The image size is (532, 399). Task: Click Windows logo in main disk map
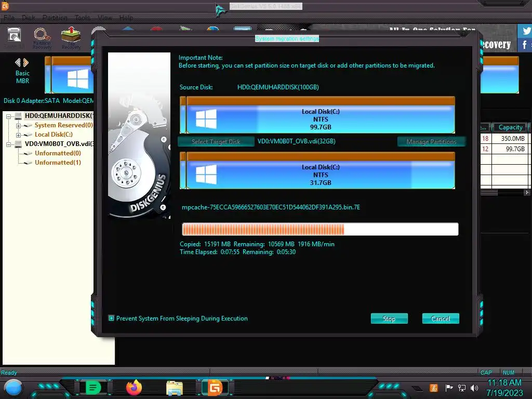click(78, 79)
